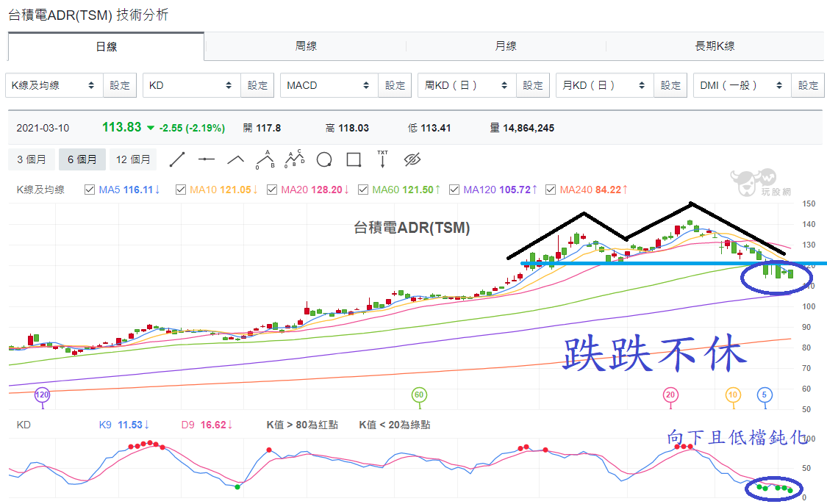Click 設定 next to K線及均線
This screenshot has width=827, height=504.
[120, 85]
